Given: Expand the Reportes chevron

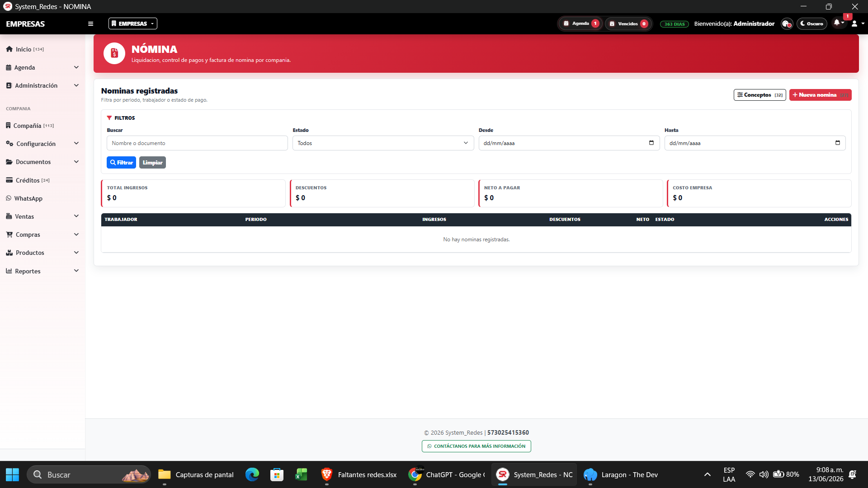Looking at the screenshot, I should coord(76,271).
